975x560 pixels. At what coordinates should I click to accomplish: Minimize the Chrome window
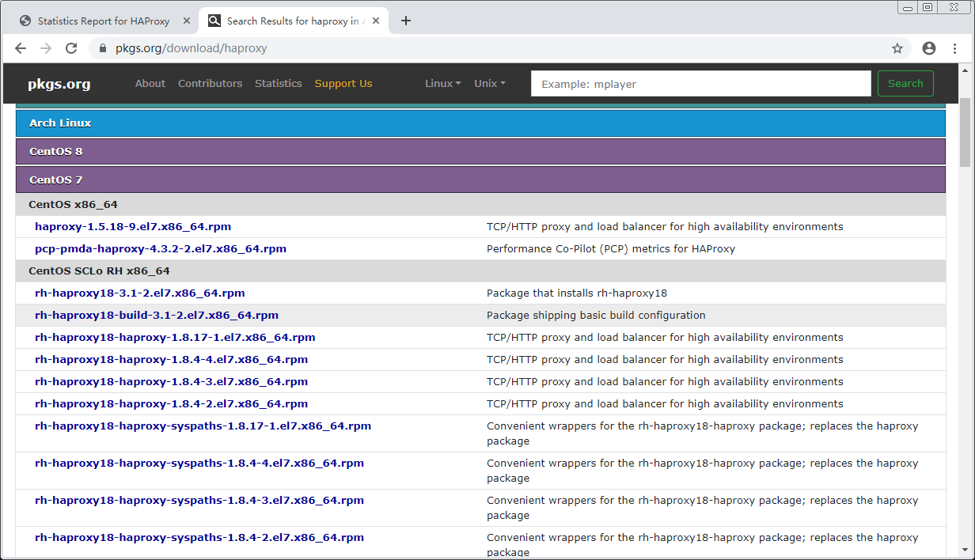tap(908, 7)
